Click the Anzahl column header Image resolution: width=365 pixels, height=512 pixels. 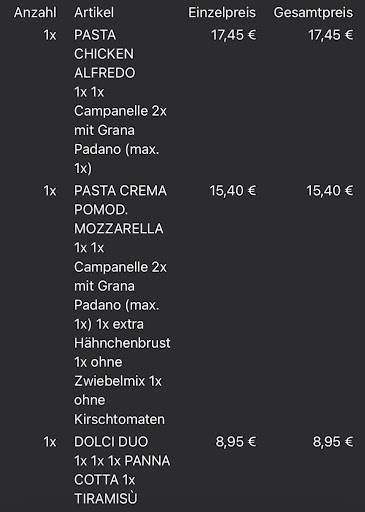(x=35, y=13)
